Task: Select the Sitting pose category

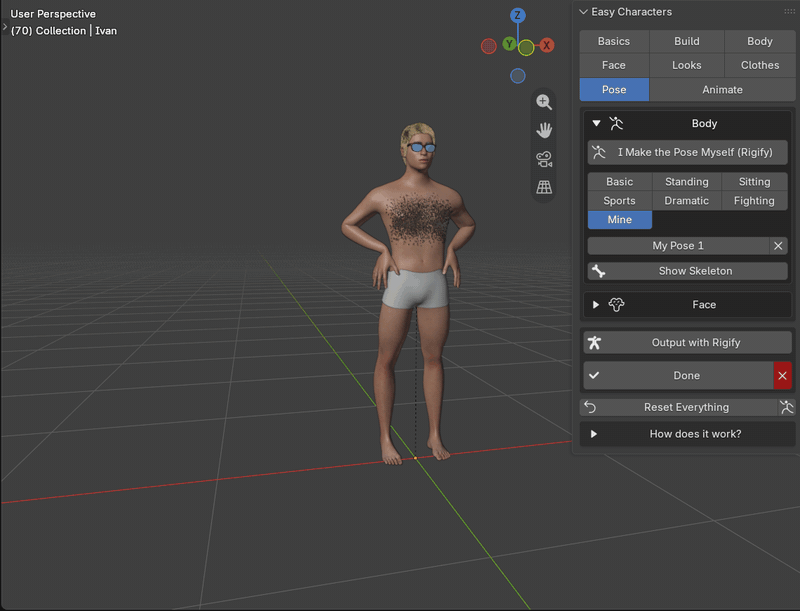Action: pos(754,182)
